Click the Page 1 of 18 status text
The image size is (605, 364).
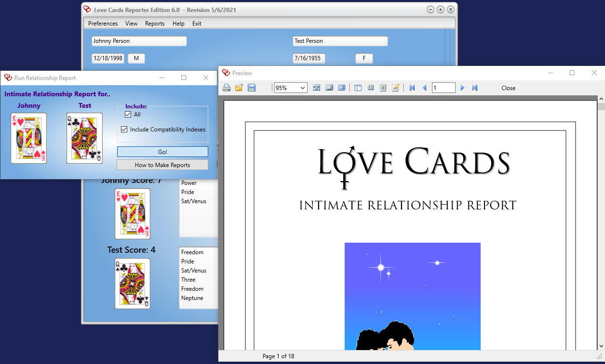pyautogui.click(x=278, y=356)
